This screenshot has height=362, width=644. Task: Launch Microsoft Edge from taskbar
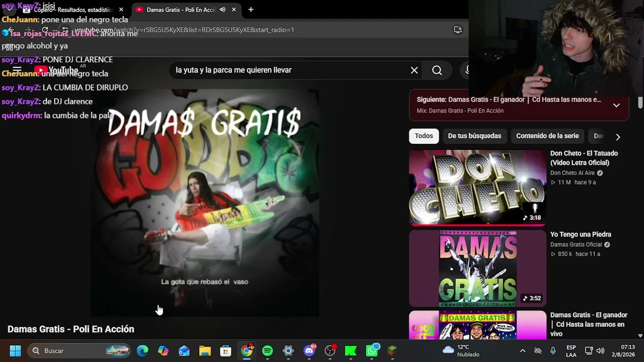tap(142, 350)
